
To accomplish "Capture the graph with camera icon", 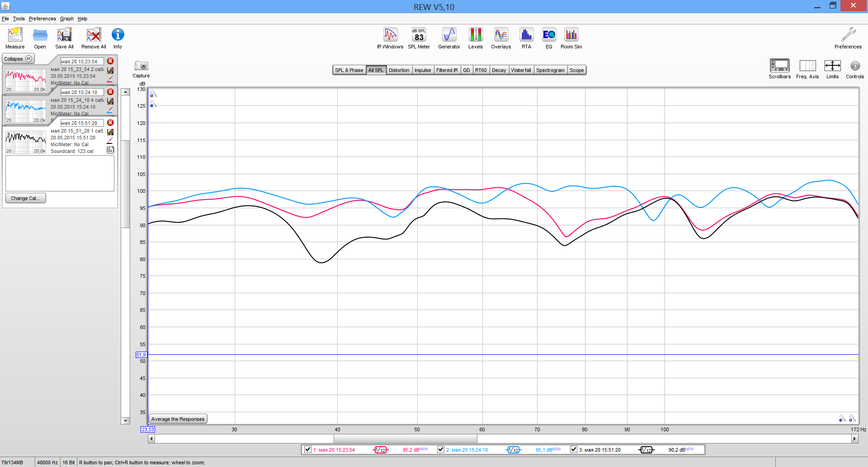I will tap(141, 66).
